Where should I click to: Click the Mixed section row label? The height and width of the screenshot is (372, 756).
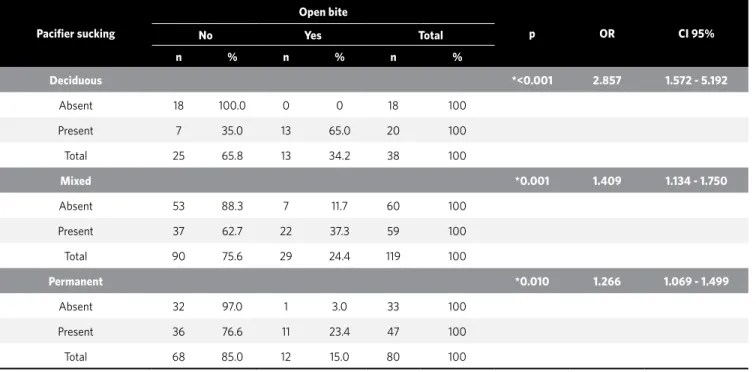76,181
